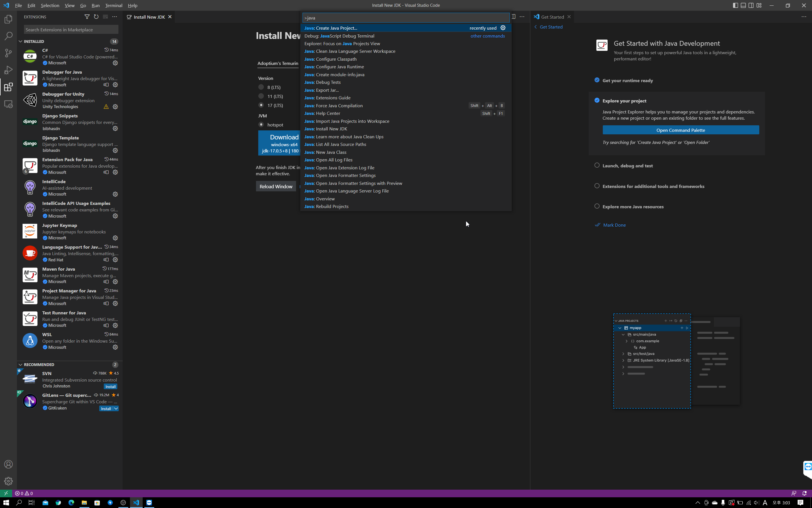This screenshot has height=508, width=812.
Task: Open File Explorer from taskbar
Action: click(84, 503)
